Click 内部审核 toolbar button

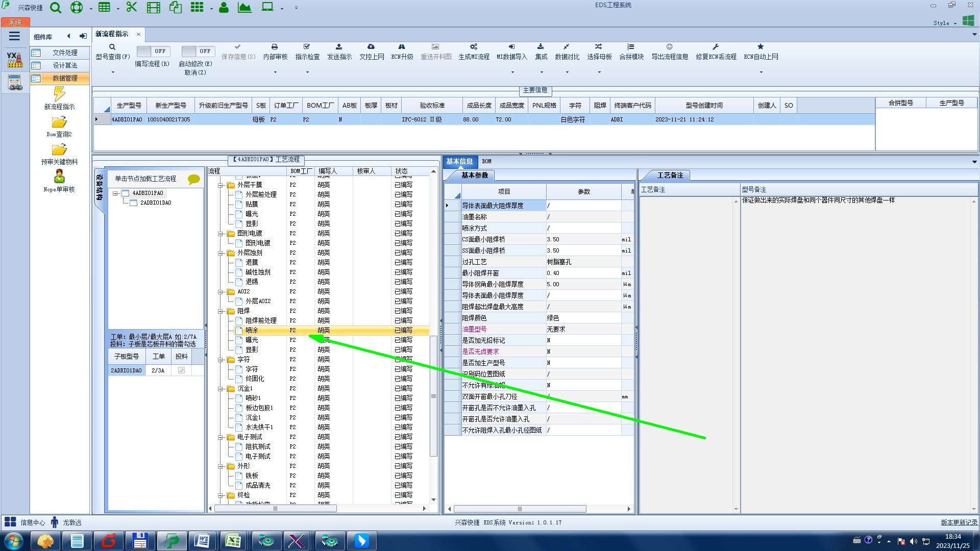(275, 52)
